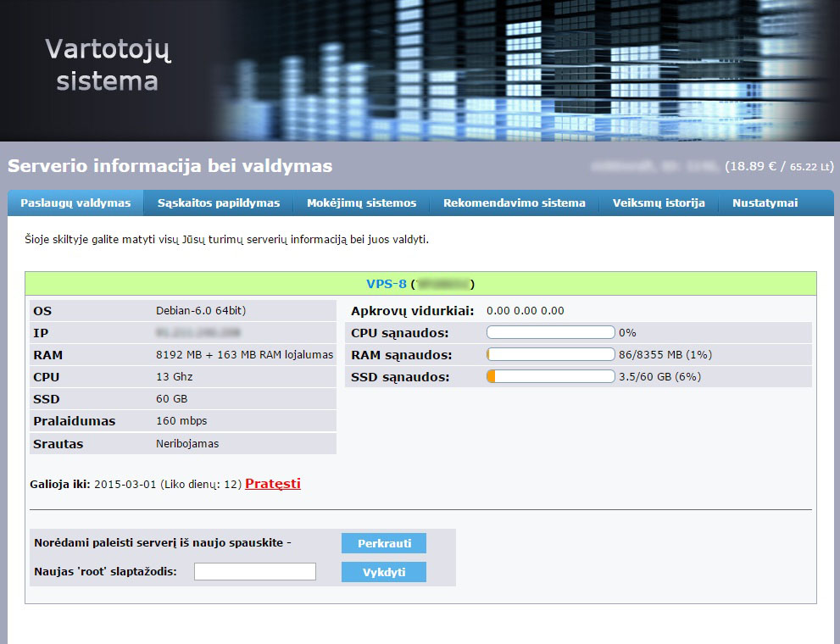Click the Apkrovų vidurkiai load values
Image resolution: width=840 pixels, height=644 pixels.
[x=525, y=310]
